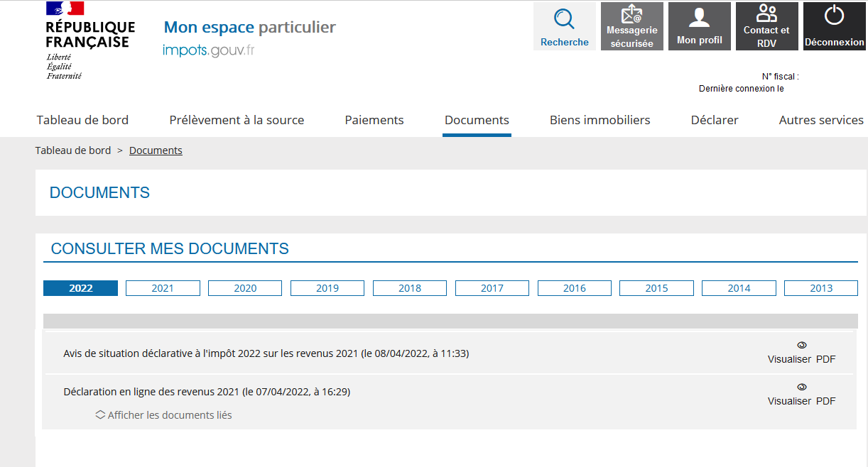Click Déclaration en ligne des revenus 2021 text

[x=207, y=392]
